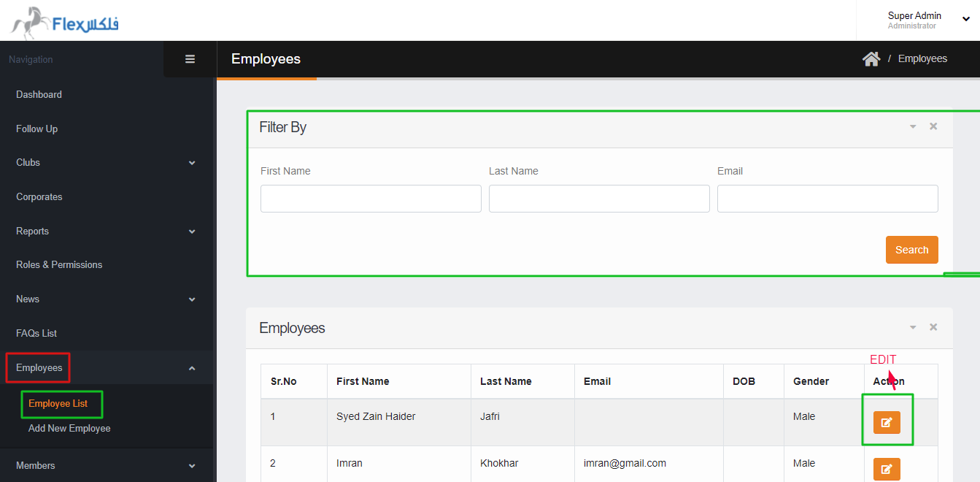This screenshot has height=482, width=980.
Task: Edit Syed Zain Haider's employee record
Action: [x=887, y=422]
